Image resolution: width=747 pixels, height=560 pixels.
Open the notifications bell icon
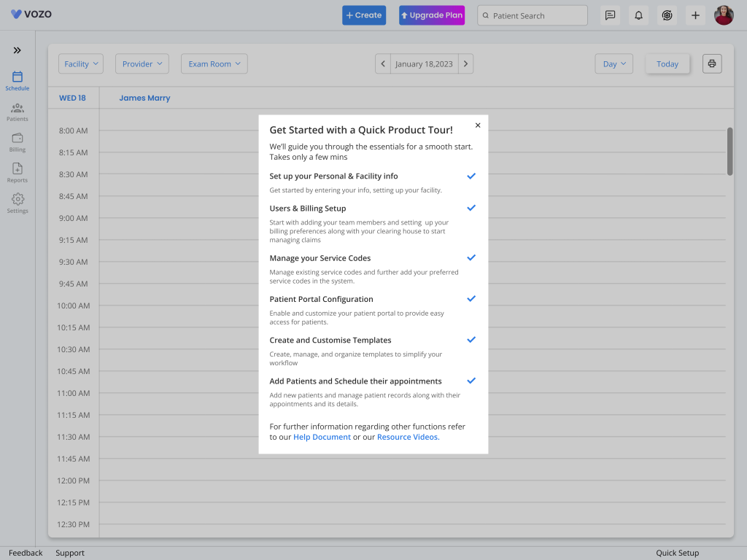[x=638, y=16]
